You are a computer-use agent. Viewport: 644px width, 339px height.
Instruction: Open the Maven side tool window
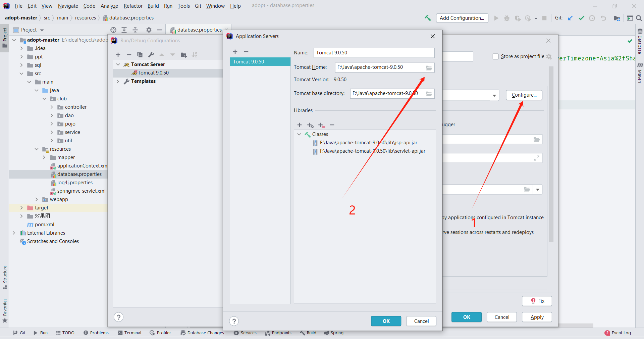point(640,72)
